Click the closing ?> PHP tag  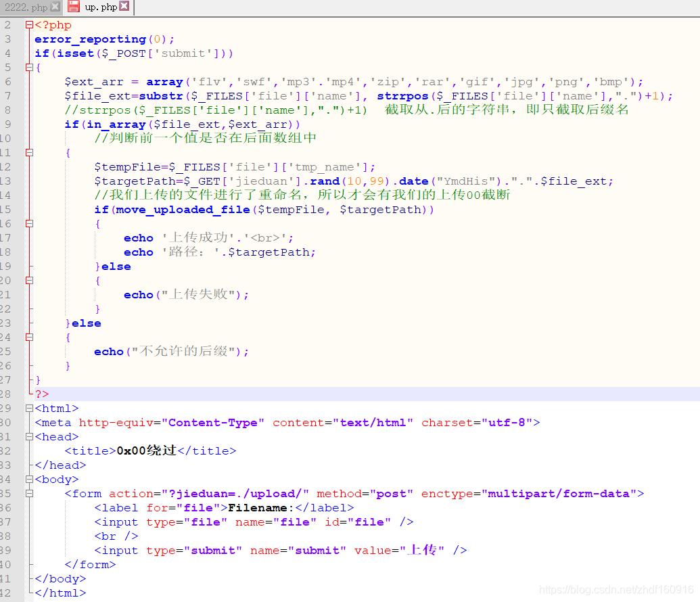point(42,394)
